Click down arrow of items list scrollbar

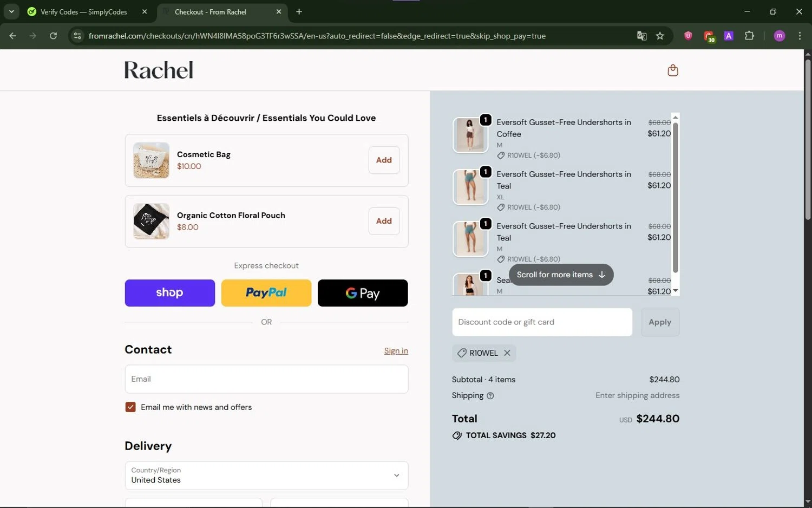[x=675, y=291]
